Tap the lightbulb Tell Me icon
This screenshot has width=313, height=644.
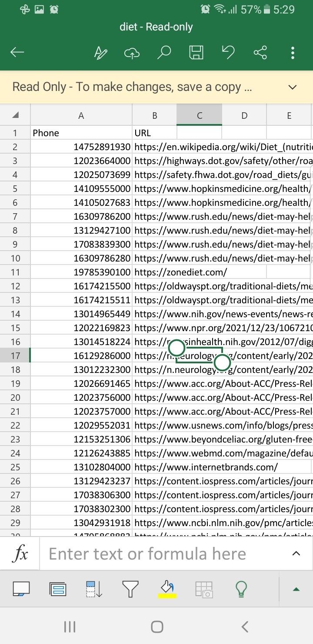click(241, 589)
